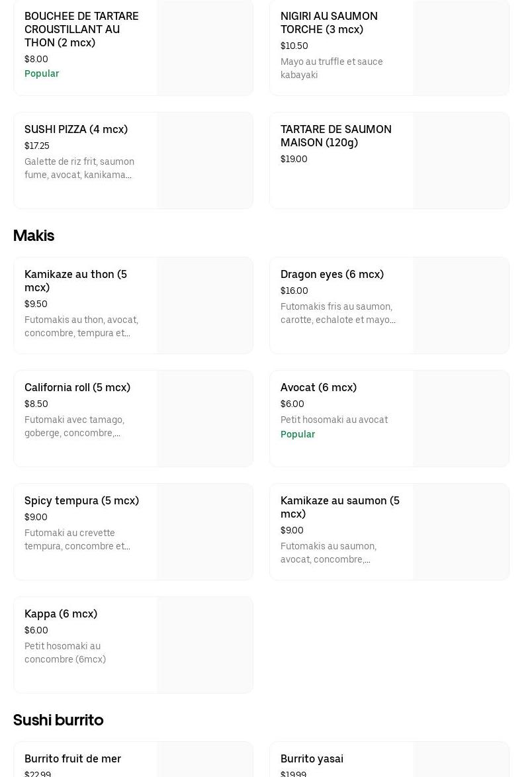Click the California roll image thumbnail

tap(205, 419)
